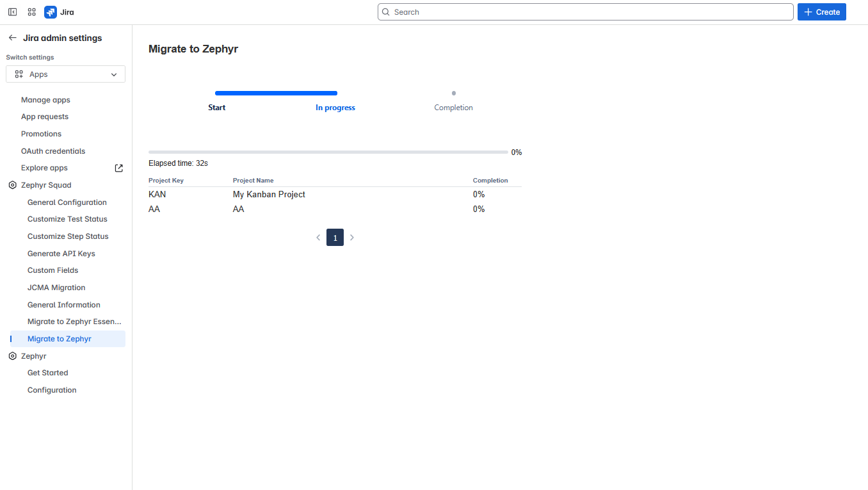Screen dimensions: 868x490
Task: Click the back arrow beside Jira admin settings
Action: click(12, 38)
